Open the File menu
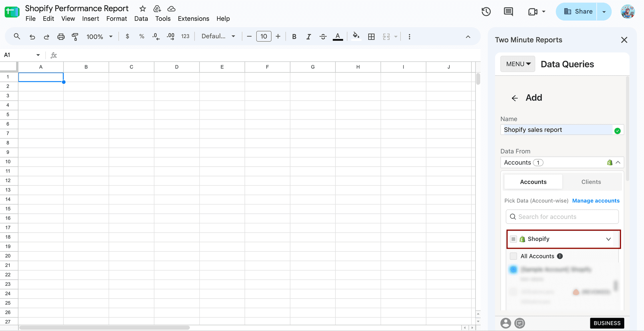644x331 pixels. [x=31, y=18]
